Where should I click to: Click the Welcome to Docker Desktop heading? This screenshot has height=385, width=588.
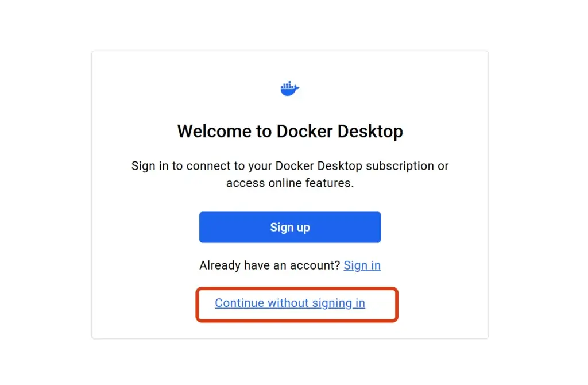pyautogui.click(x=290, y=132)
